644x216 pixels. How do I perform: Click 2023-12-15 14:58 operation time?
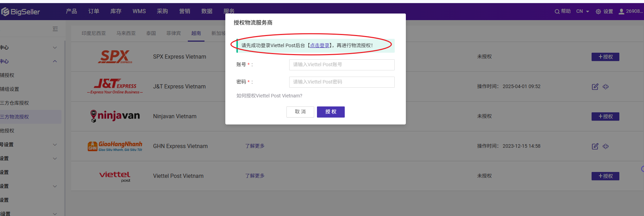point(521,146)
